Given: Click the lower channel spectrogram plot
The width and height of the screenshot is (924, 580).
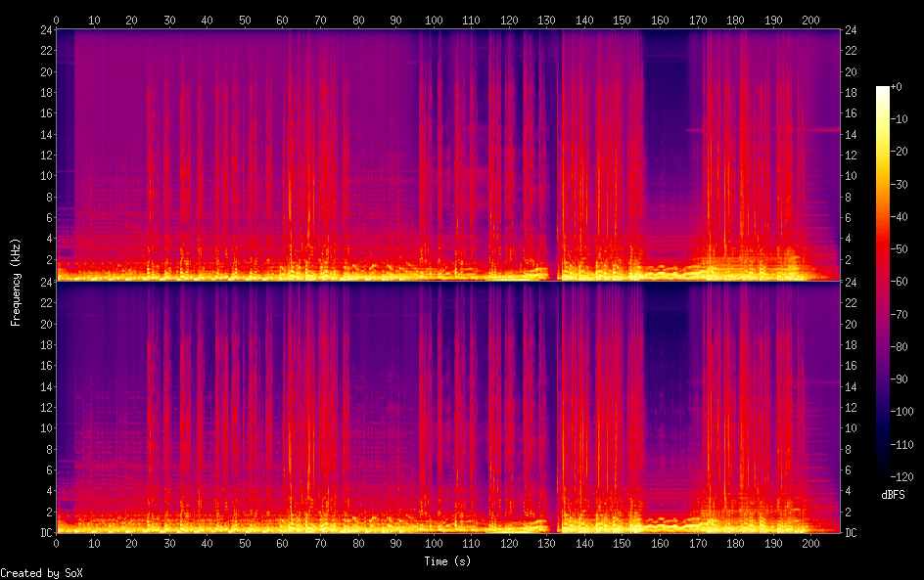Looking at the screenshot, I should coord(448,408).
